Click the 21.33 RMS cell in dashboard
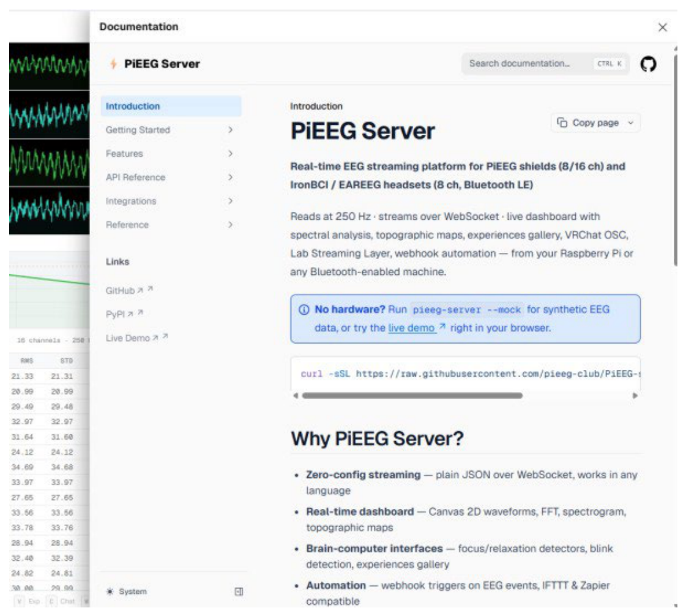Screen dimensions: 686x616 (x=22, y=376)
